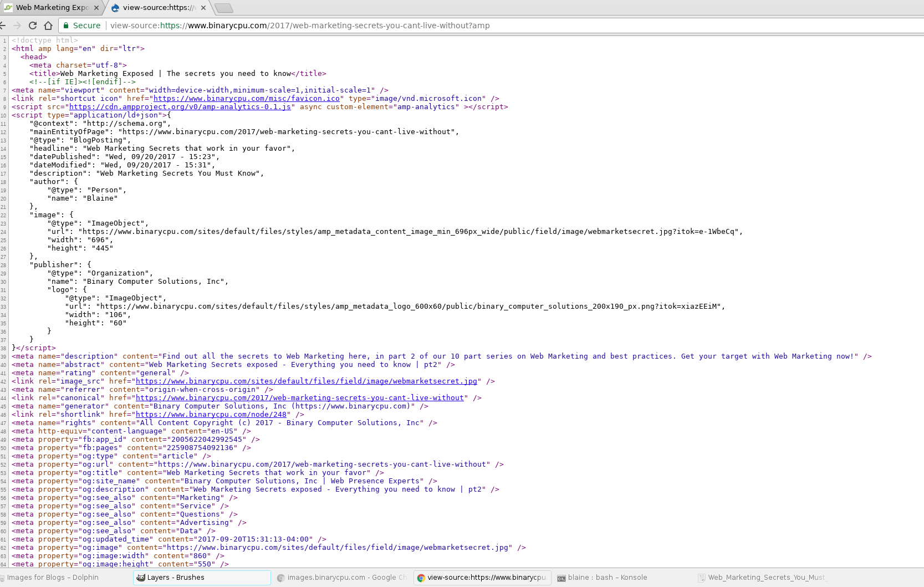Click the meta description content text
This screenshot has height=587, width=924.
click(x=508, y=356)
